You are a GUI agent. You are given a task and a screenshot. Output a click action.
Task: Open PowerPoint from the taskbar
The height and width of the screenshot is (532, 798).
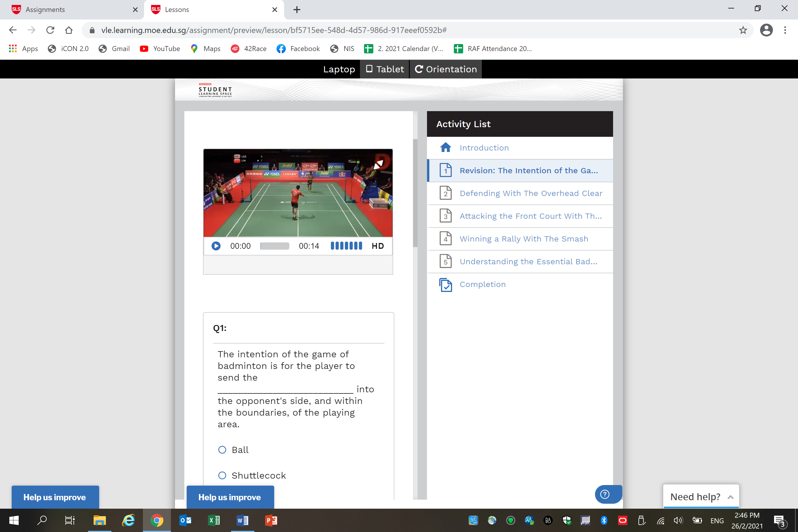click(x=271, y=520)
